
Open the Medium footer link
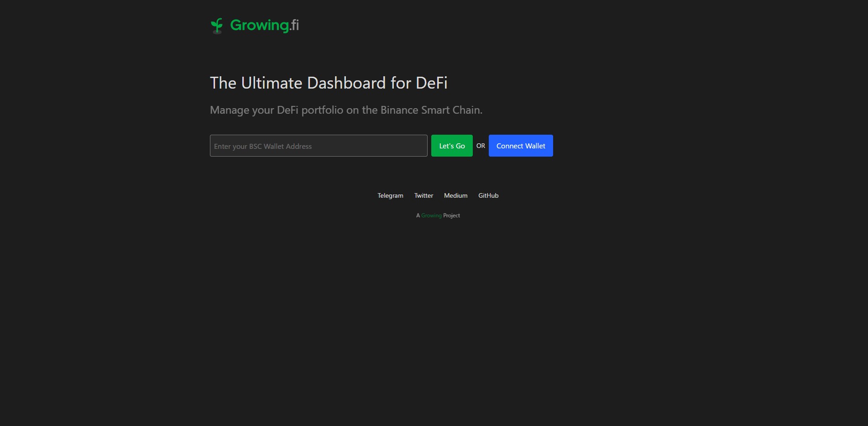click(455, 195)
